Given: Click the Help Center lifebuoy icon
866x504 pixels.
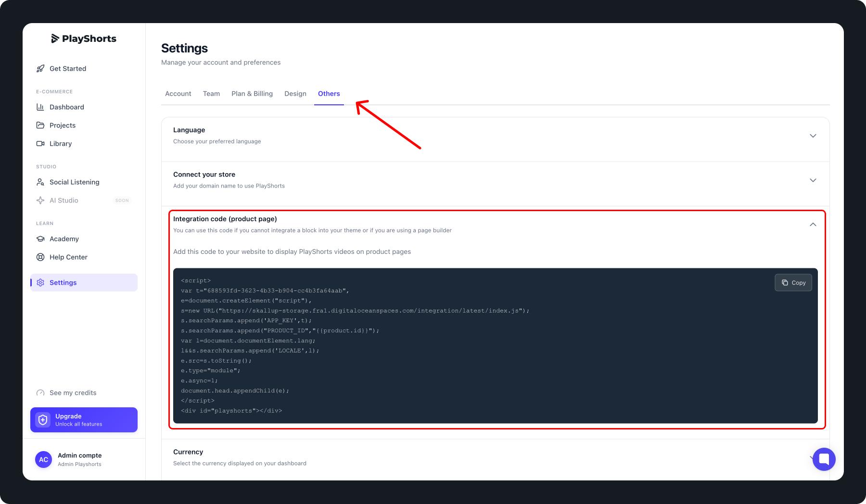Looking at the screenshot, I should click(40, 257).
